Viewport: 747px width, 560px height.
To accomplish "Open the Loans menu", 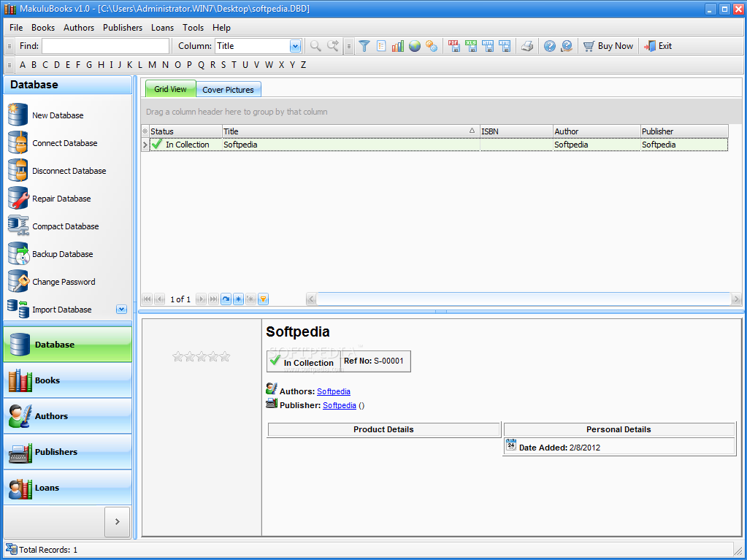I will [162, 28].
